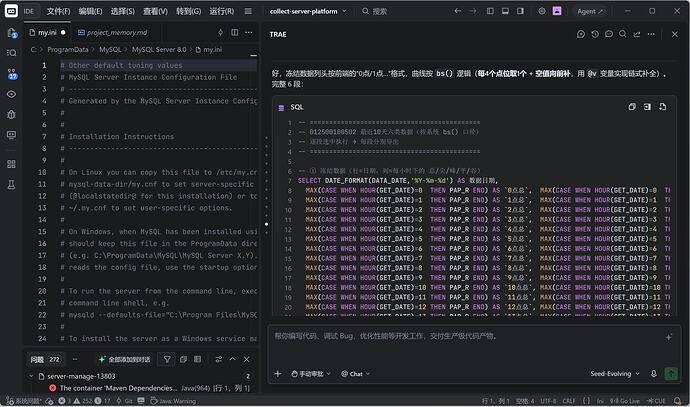Open the 手动审批 approval mode dropdown

tap(311, 374)
